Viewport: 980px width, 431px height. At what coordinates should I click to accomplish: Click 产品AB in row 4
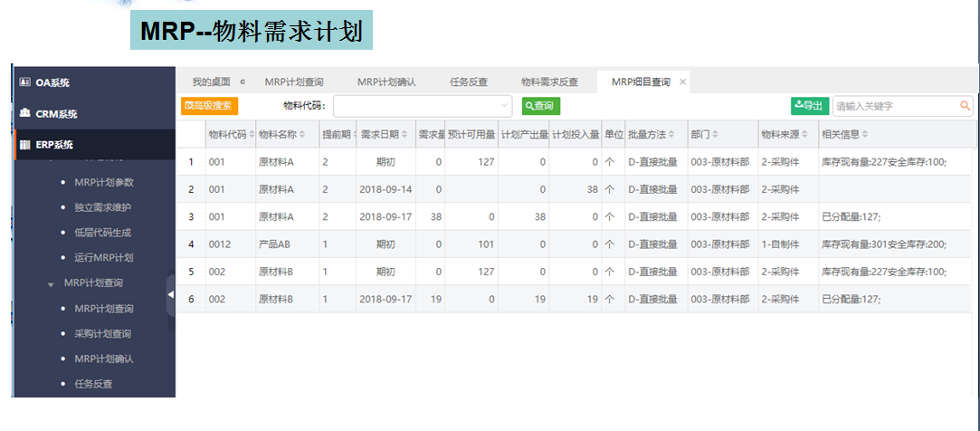point(274,244)
